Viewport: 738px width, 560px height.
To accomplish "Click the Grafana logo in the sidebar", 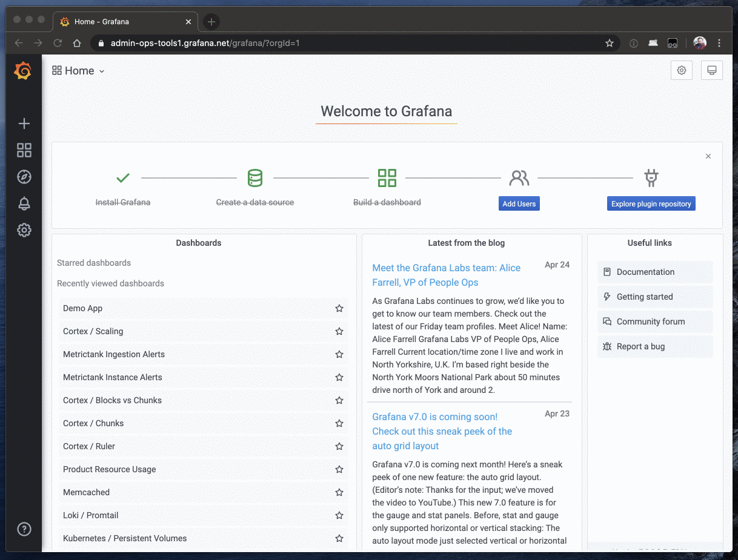I will click(23, 71).
